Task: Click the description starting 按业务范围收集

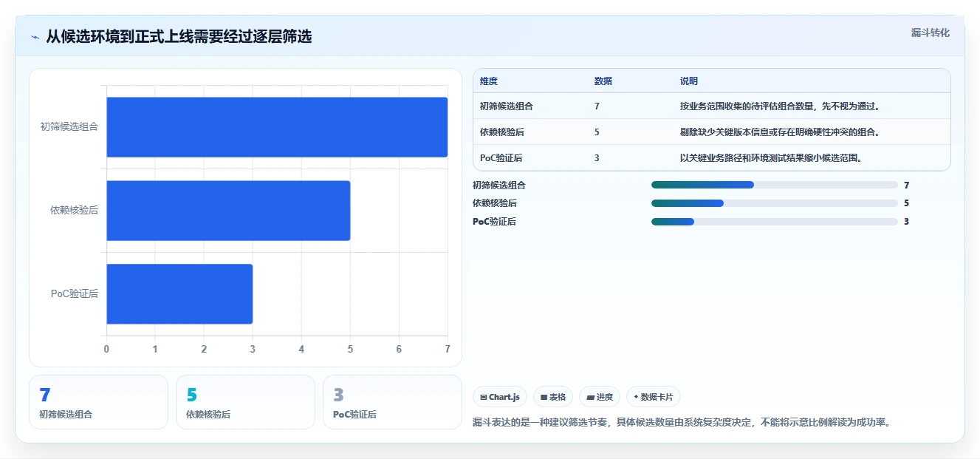Action: [780, 106]
